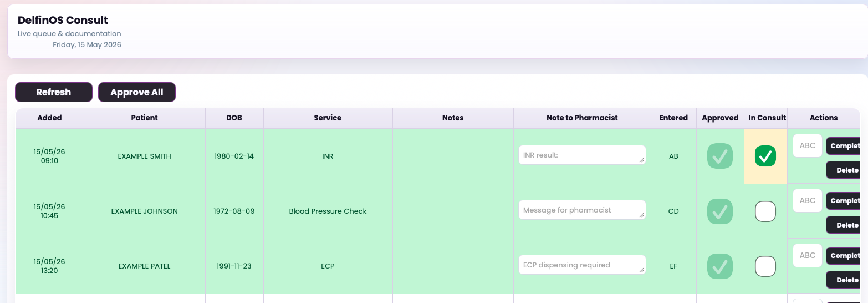Select patient name EXAMPLE SMITH
Viewport: 868px width, 303px height.
point(145,156)
